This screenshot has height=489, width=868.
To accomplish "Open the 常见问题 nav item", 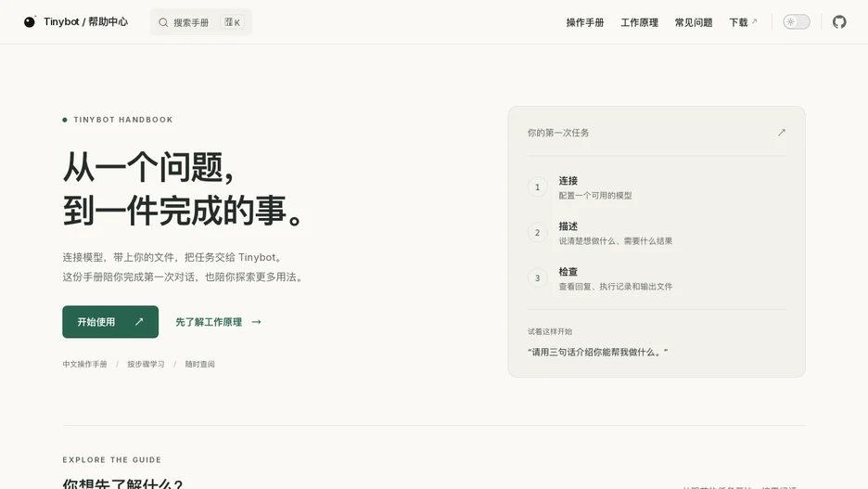I will pos(693,22).
